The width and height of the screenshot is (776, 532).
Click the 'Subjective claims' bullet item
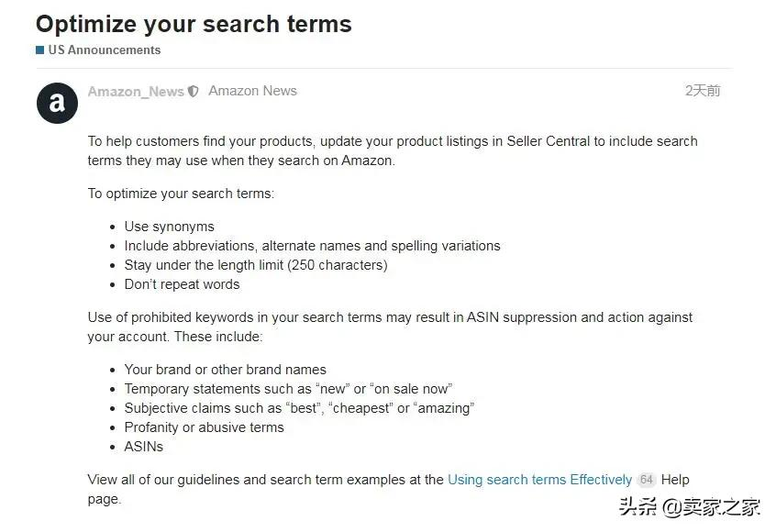tap(299, 408)
